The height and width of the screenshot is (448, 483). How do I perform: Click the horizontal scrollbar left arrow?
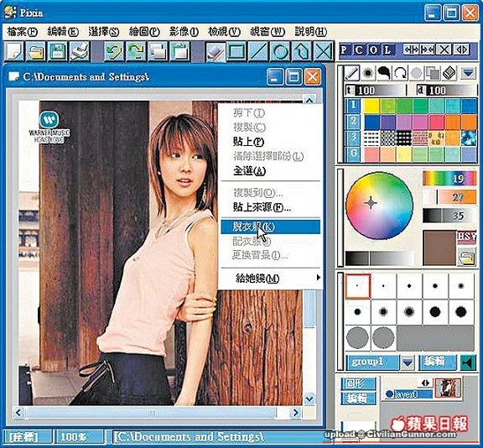click(x=18, y=412)
